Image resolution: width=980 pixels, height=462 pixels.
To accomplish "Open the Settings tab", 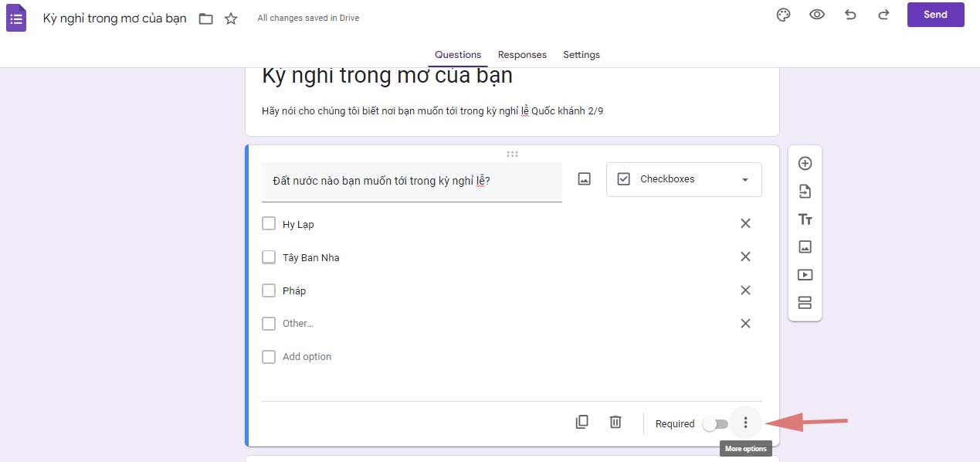I will click(582, 54).
